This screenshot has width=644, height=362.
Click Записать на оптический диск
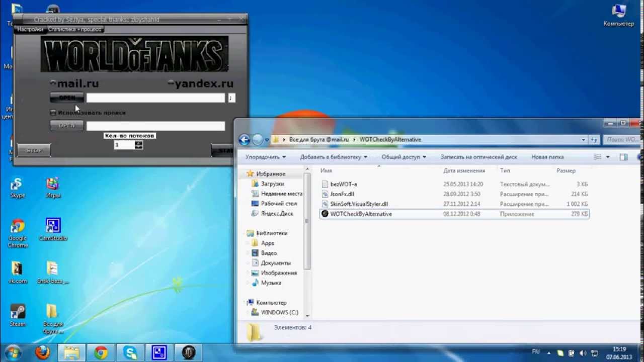pos(478,157)
